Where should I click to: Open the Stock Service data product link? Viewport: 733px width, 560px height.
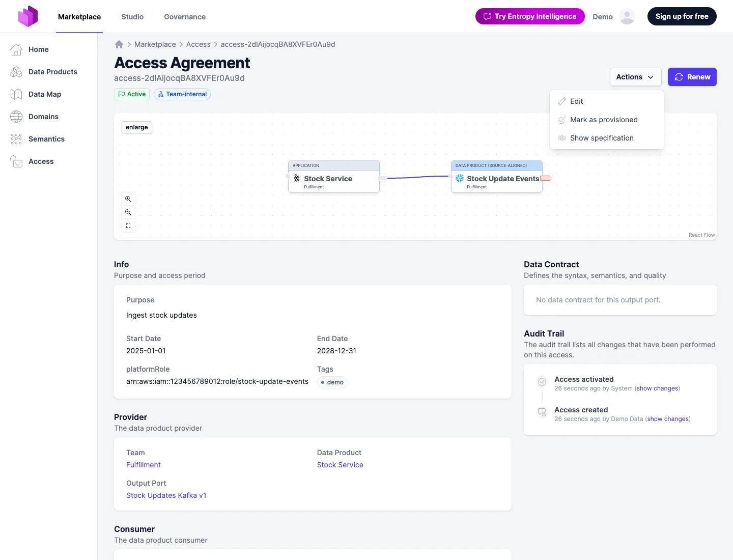pos(340,465)
